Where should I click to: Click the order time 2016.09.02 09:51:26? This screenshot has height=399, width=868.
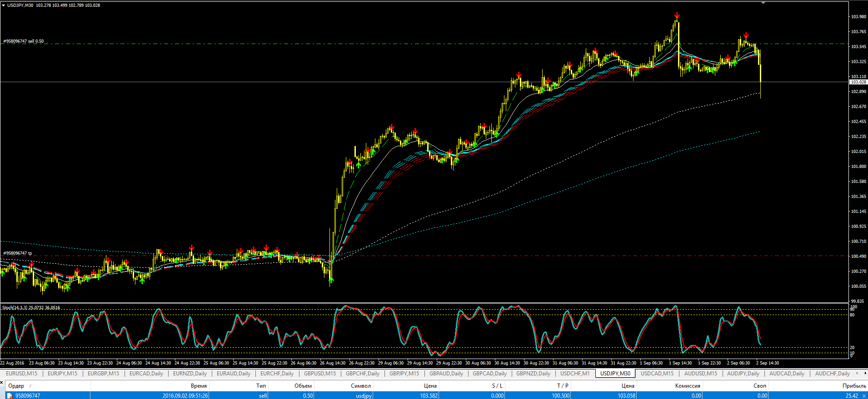click(185, 396)
